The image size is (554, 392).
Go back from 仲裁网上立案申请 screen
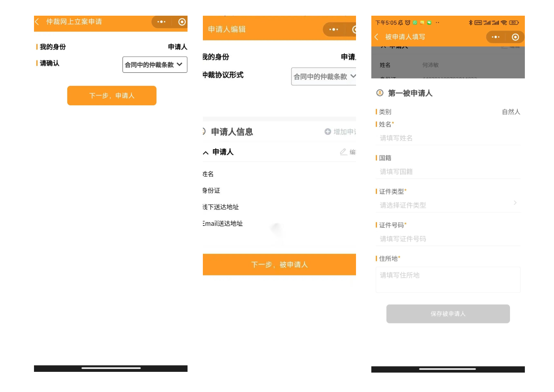click(x=37, y=22)
